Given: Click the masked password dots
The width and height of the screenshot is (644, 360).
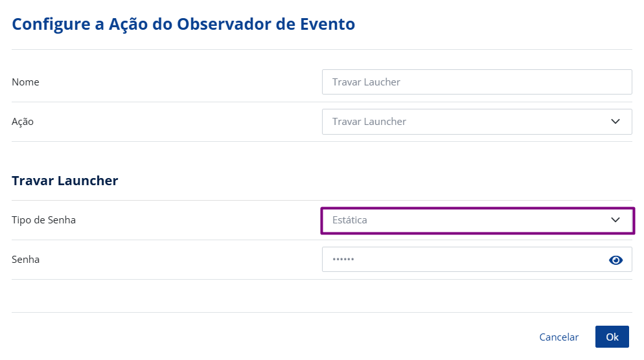Looking at the screenshot, I should (343, 260).
